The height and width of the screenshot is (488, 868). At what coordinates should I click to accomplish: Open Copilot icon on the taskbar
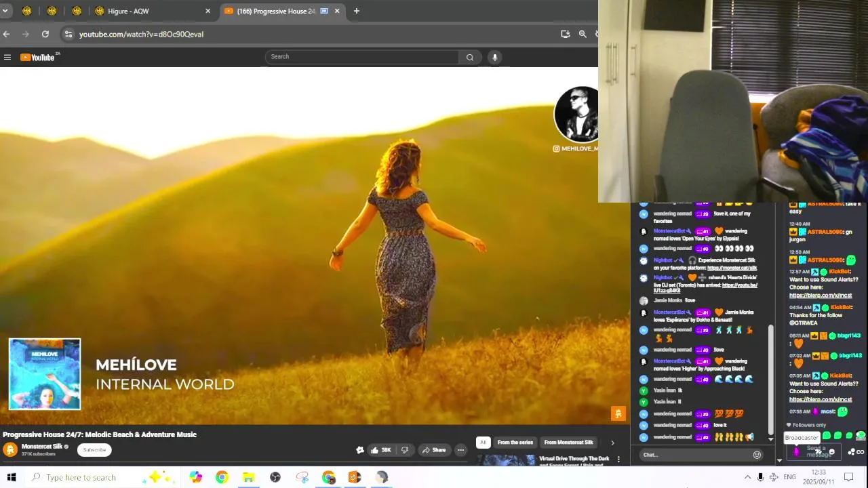point(195,477)
